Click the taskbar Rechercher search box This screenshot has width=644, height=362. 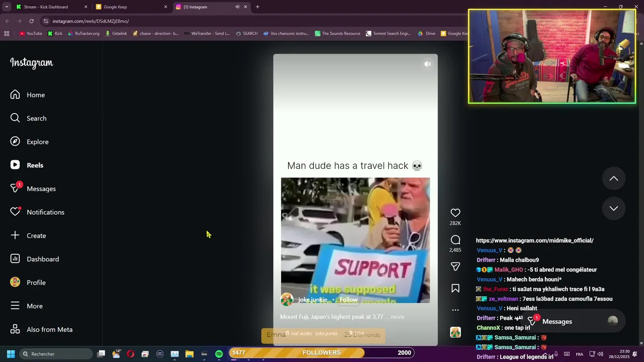(55, 354)
